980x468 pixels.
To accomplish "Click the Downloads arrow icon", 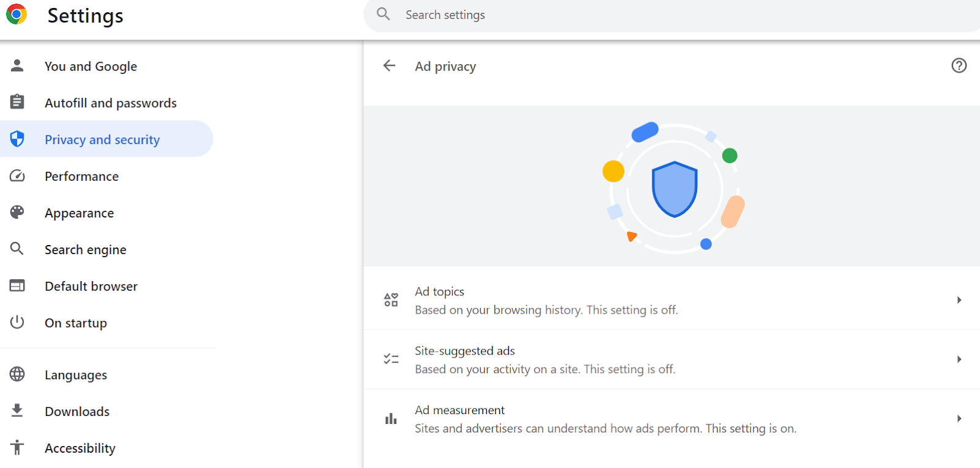I will [17, 411].
